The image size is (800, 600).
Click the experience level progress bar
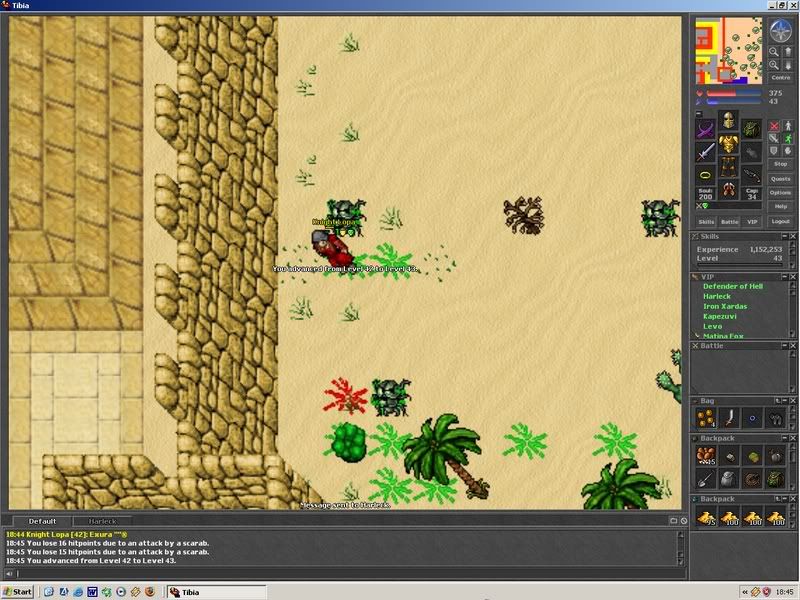(740, 265)
